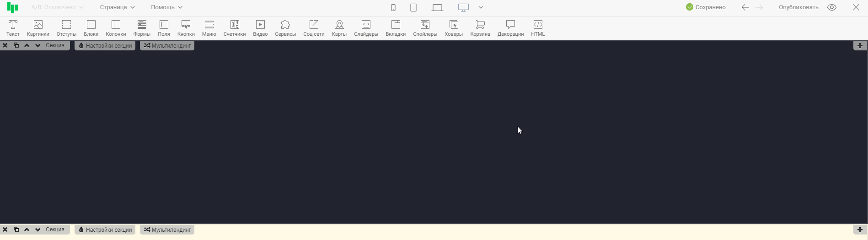Open the Страница menu

(117, 7)
